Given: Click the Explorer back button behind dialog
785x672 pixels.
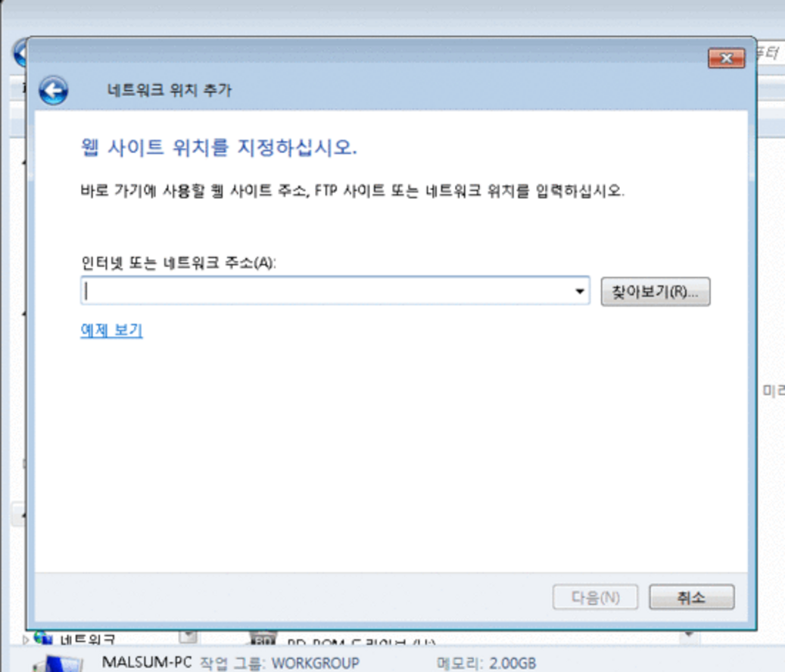Looking at the screenshot, I should 18,53.
